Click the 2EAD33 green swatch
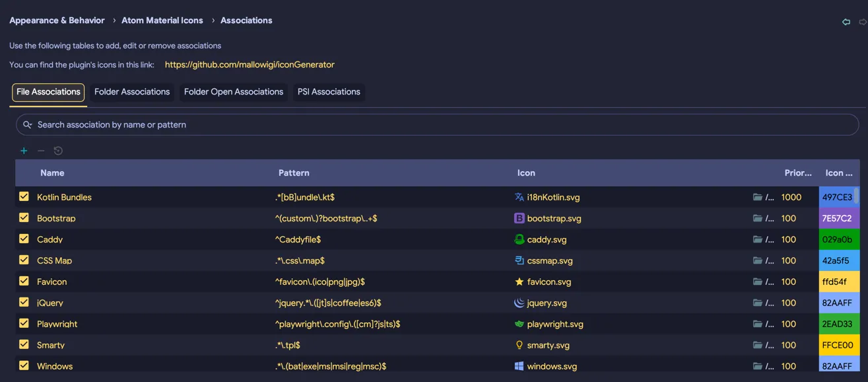Viewport: 868px width, 382px height. [x=839, y=324]
